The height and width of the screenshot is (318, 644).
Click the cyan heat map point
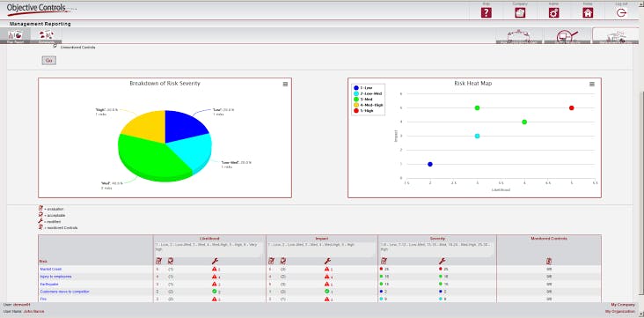[477, 136]
